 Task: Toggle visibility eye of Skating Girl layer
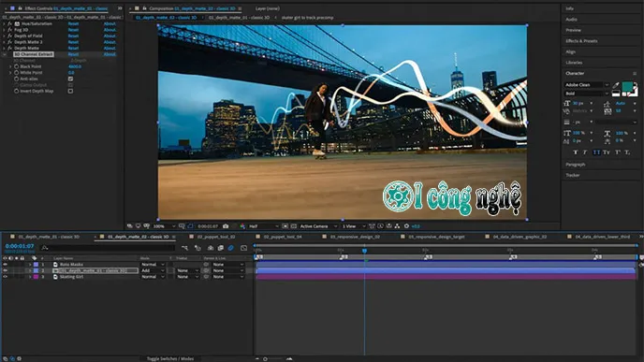(5, 277)
